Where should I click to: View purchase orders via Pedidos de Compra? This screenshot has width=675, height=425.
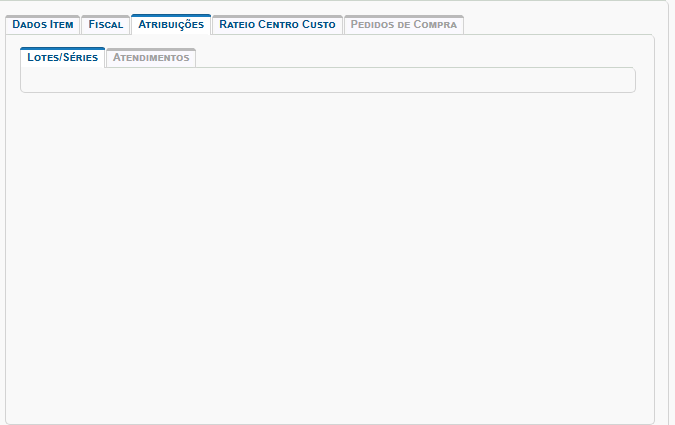(x=404, y=24)
